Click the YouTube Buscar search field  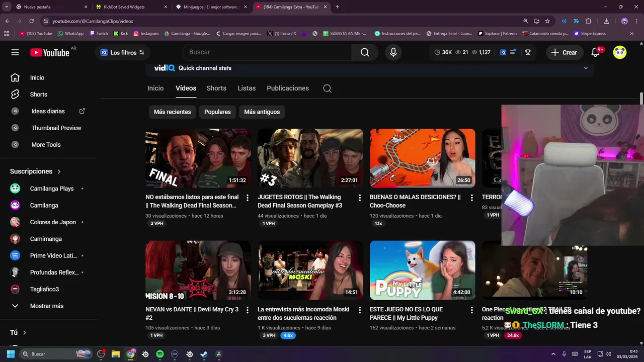click(267, 52)
